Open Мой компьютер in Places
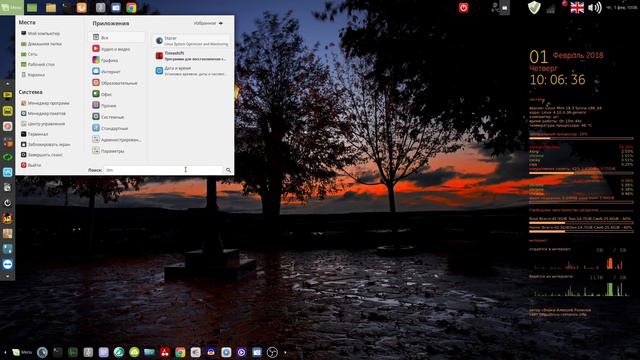The height and width of the screenshot is (360, 640). pos(40,33)
